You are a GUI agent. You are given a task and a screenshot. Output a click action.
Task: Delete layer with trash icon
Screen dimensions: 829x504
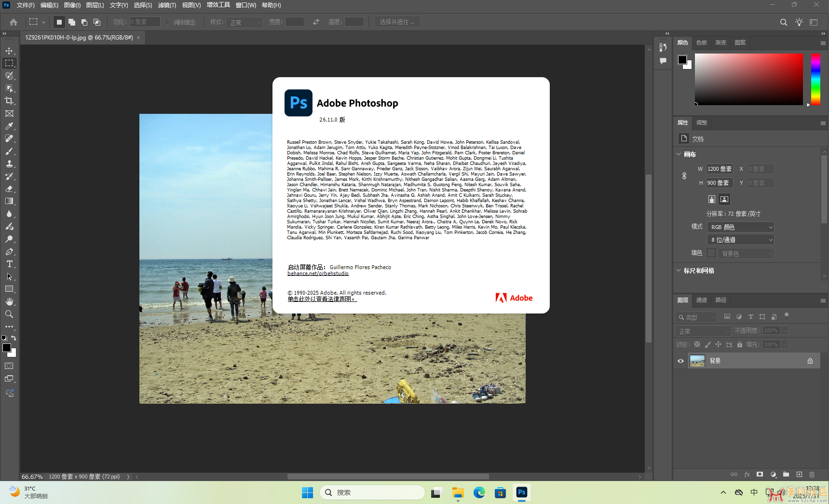pyautogui.click(x=812, y=475)
